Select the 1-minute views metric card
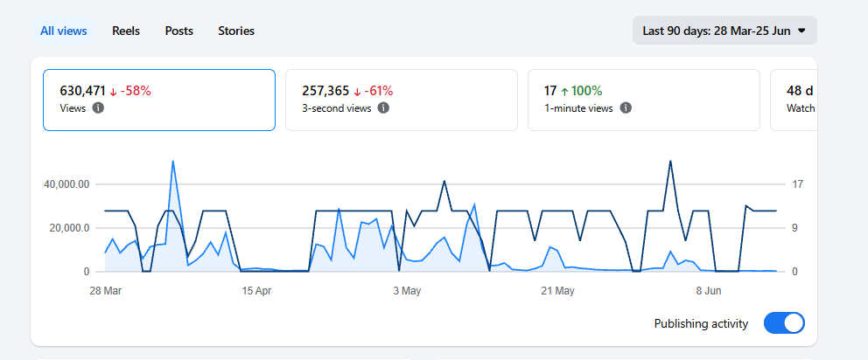Viewport: 868px width, 360px height. [644, 100]
